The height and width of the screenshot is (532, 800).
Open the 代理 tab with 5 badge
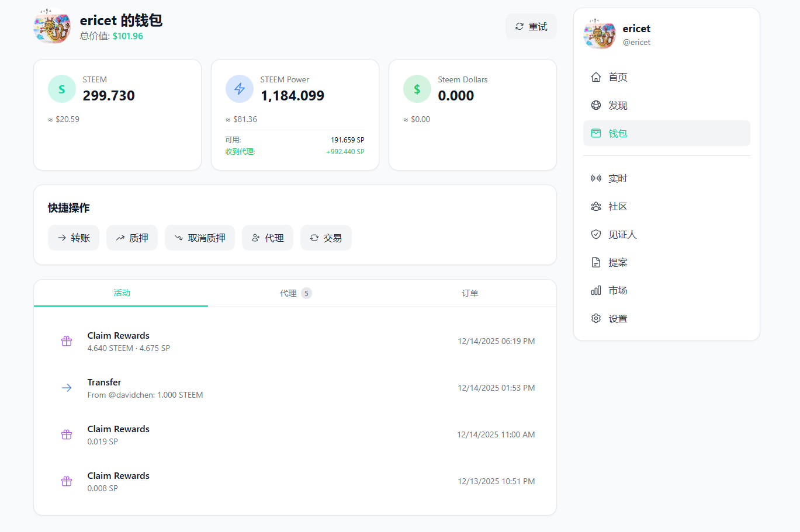[295, 293]
